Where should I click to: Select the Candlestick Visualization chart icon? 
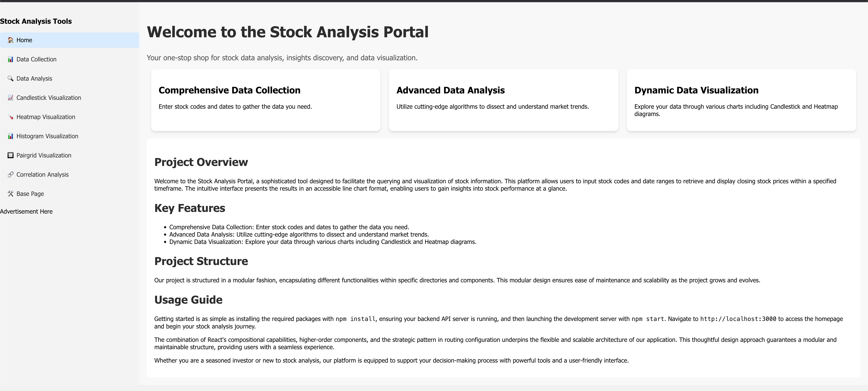click(x=10, y=98)
